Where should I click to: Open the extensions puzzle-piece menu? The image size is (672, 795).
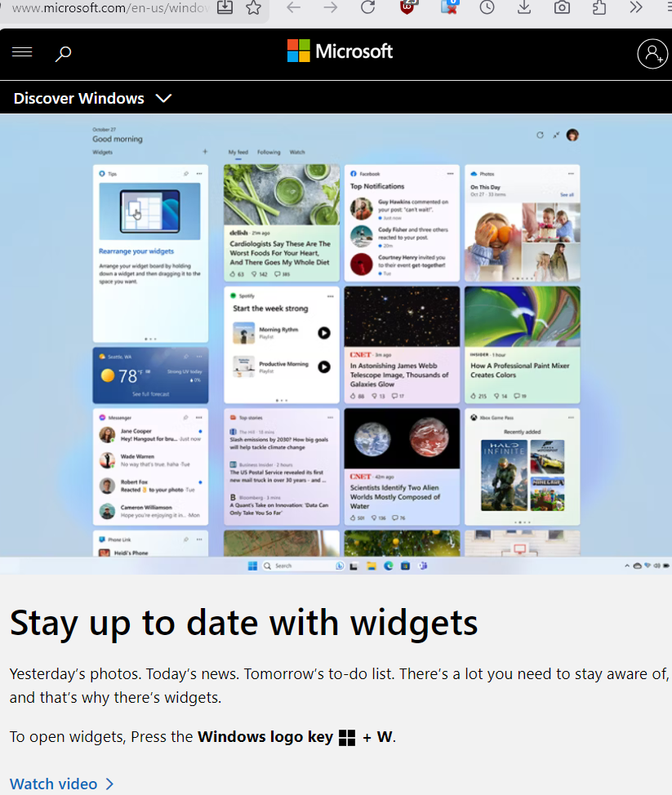point(599,7)
